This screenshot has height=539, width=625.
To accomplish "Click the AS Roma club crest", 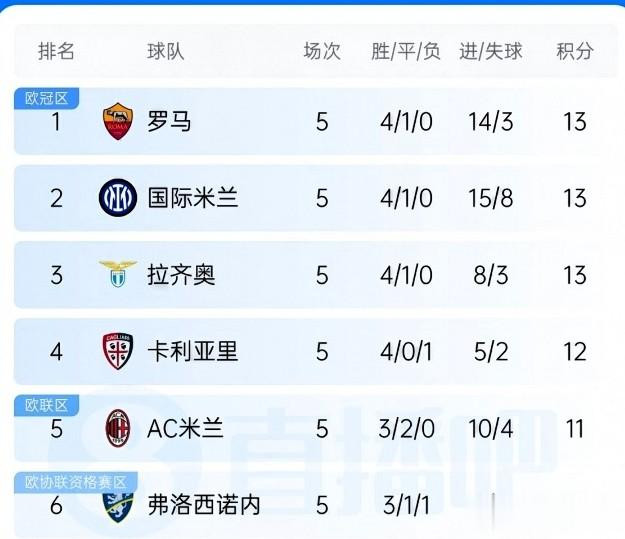I will [118, 121].
